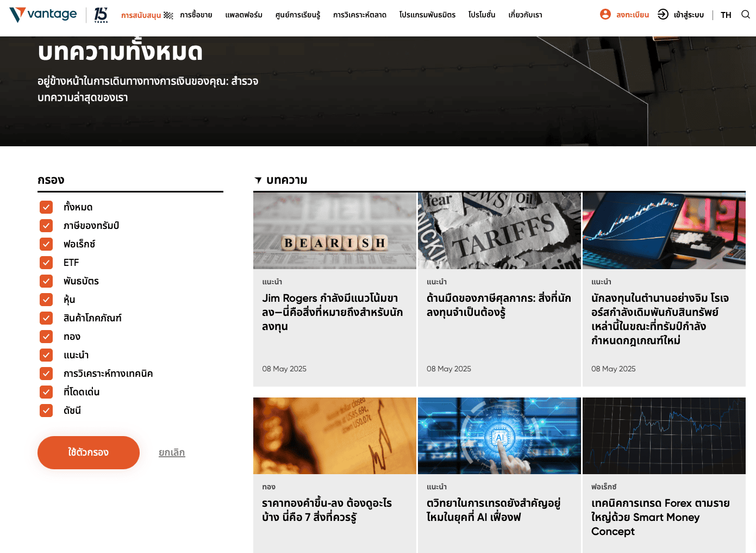Click the orange user register icon

[605, 15]
